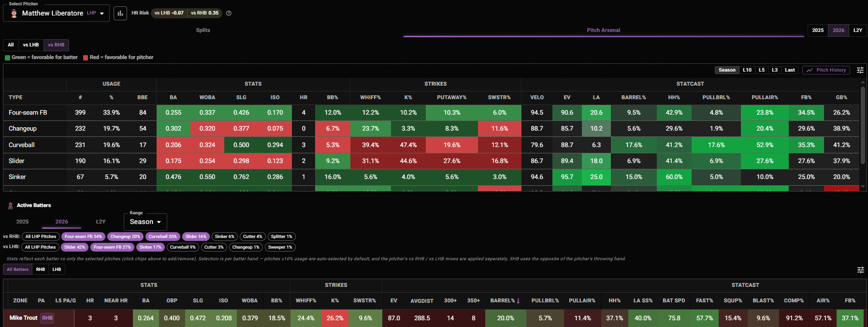
Task: Sort by BARREL% column arrow
Action: [x=518, y=301]
